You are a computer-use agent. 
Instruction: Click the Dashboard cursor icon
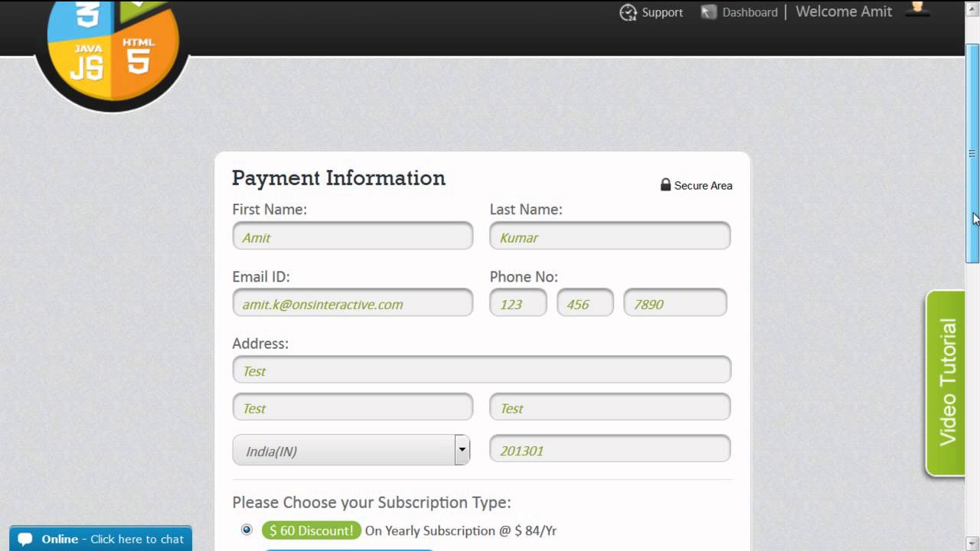coord(708,12)
